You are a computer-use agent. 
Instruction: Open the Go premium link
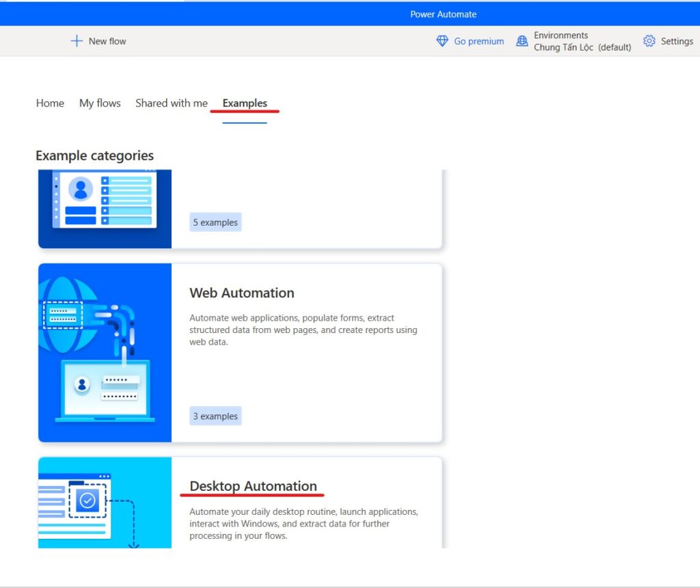pos(479,41)
